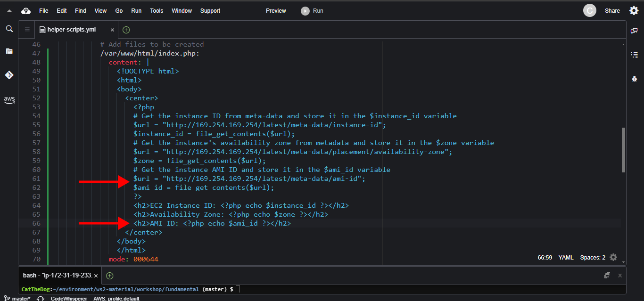
Task: Open the Environment file tree folder icon
Action: point(9,51)
